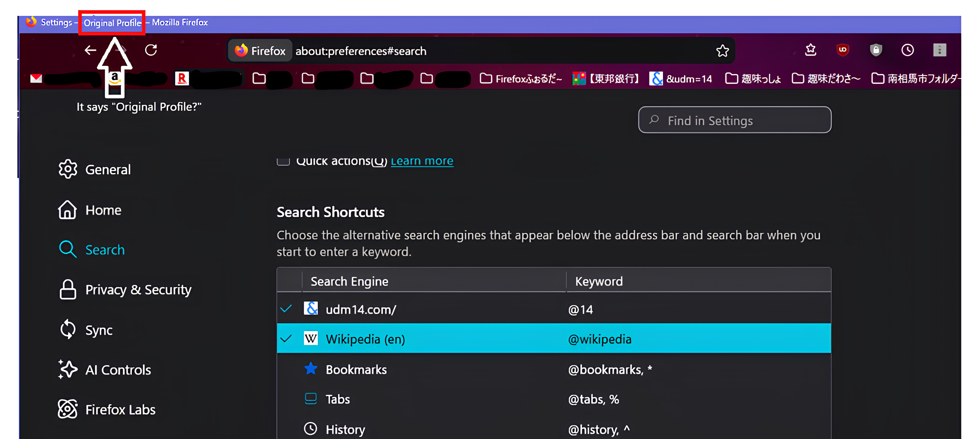This screenshot has height=439, width=980.
Task: Open the Privacy & Security settings section
Action: (x=138, y=290)
